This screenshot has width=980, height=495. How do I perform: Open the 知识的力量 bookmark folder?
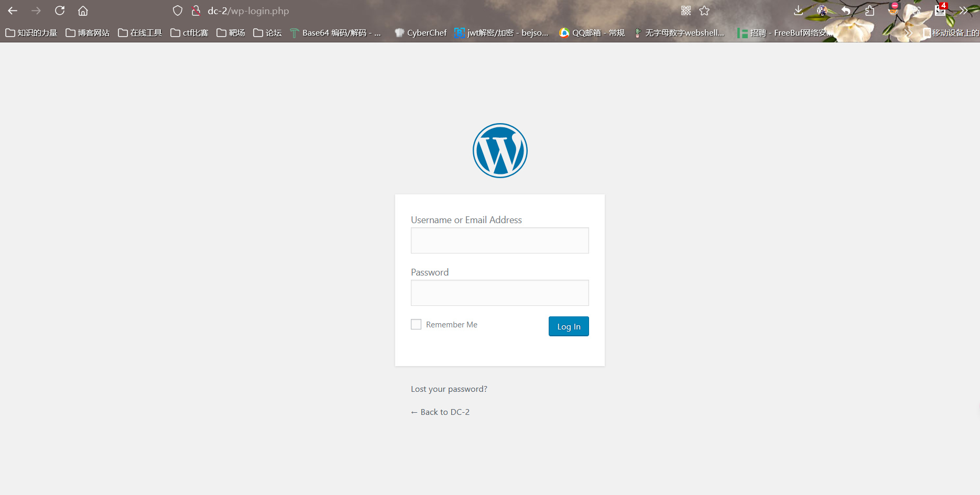[x=31, y=33]
